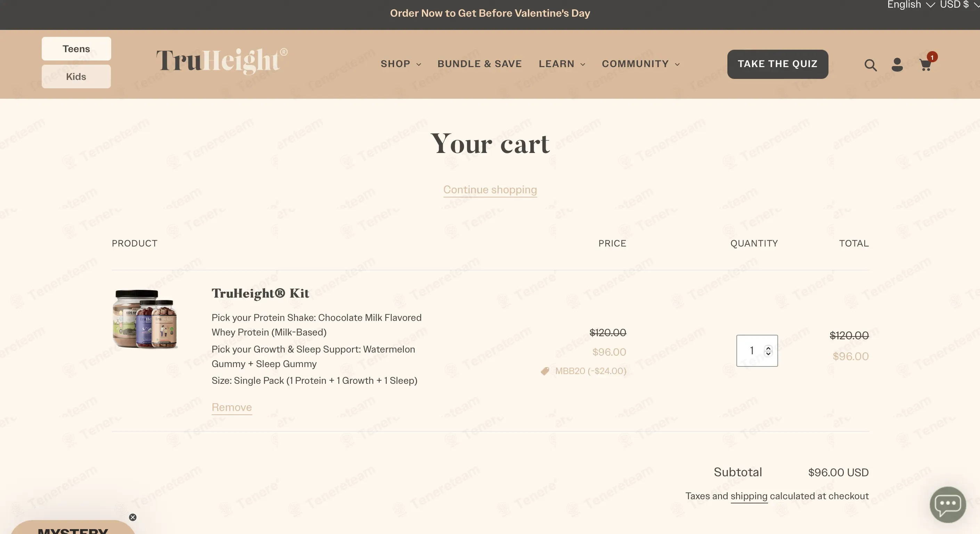
Task: Click the Your cart heading
Action: pyautogui.click(x=490, y=144)
